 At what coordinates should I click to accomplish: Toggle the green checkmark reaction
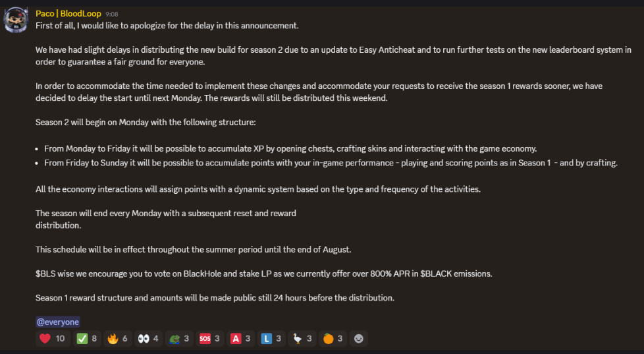[x=87, y=339]
